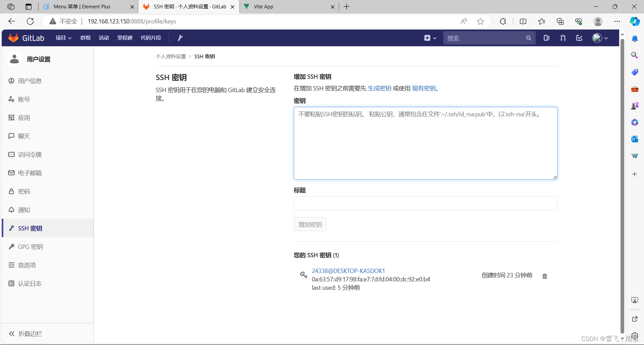
Task: Click the search magnifier in GitLab search box
Action: (x=528, y=38)
